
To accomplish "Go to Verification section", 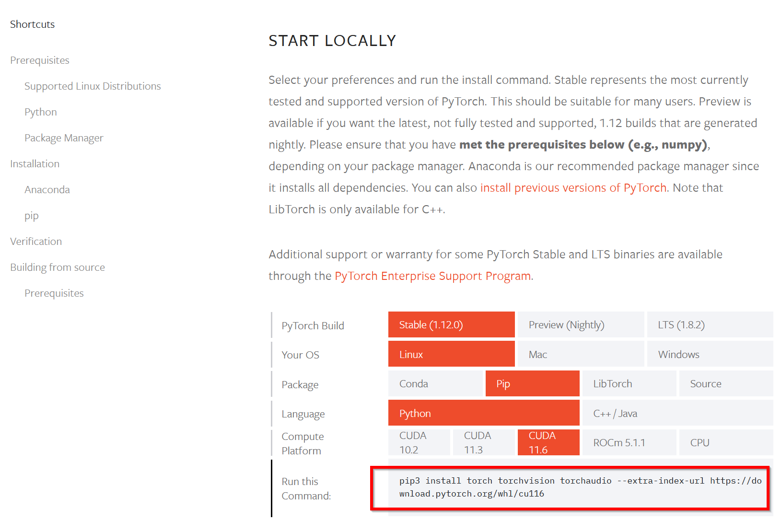I will [36, 242].
